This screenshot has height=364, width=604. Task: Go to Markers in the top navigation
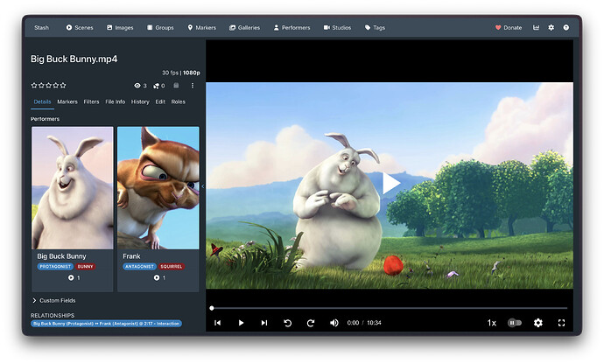click(201, 28)
